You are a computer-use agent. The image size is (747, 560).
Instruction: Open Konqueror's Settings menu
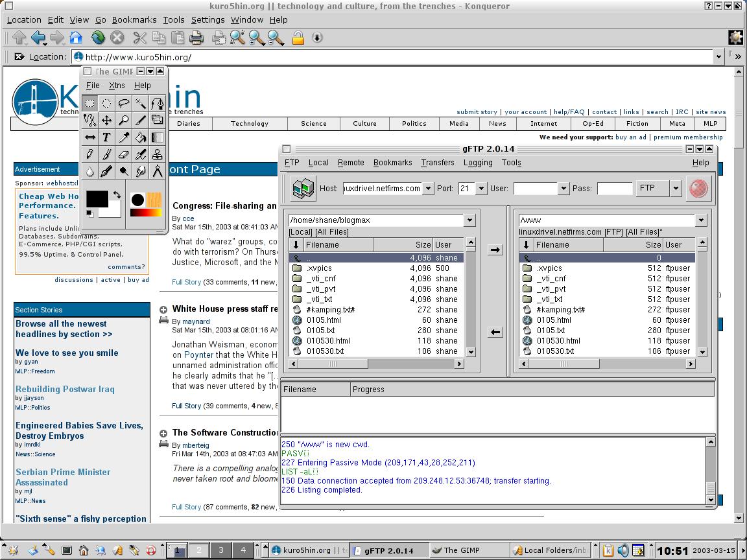point(207,19)
